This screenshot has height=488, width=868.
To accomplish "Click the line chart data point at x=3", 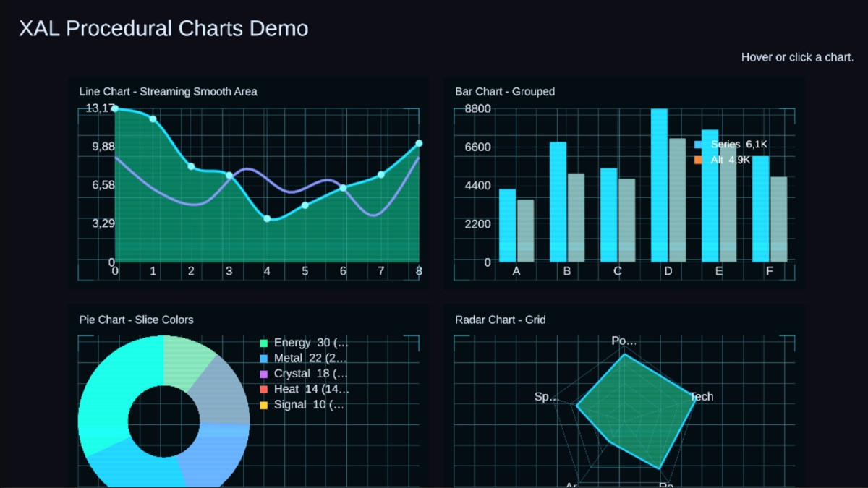I will pos(229,175).
